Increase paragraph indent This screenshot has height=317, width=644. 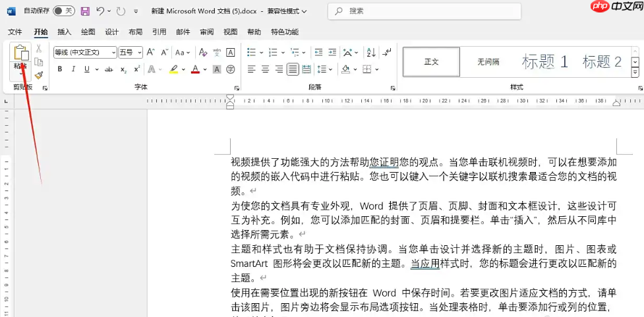point(332,52)
